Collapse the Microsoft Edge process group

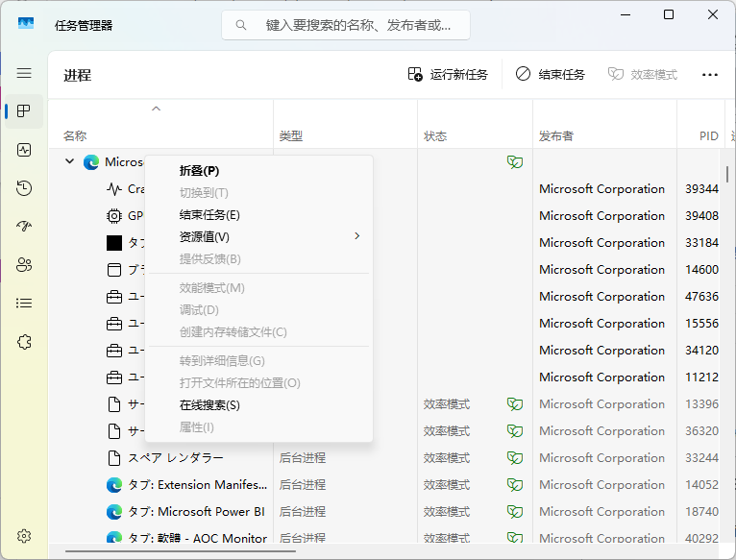click(x=69, y=161)
